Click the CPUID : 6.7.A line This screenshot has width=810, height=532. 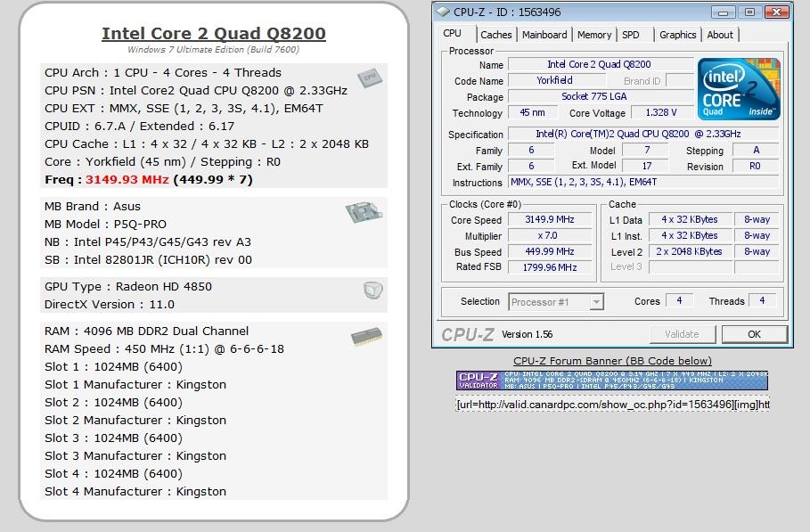[140, 127]
